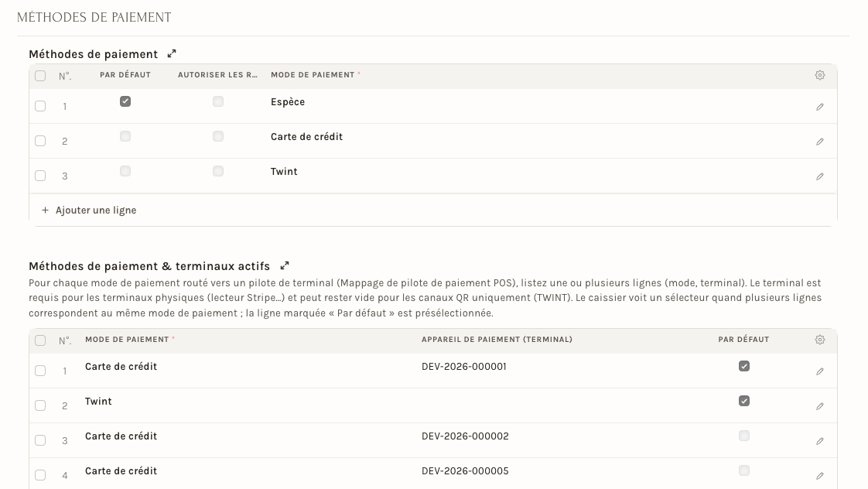Edit the Carte de crédit row in first table

point(820,142)
